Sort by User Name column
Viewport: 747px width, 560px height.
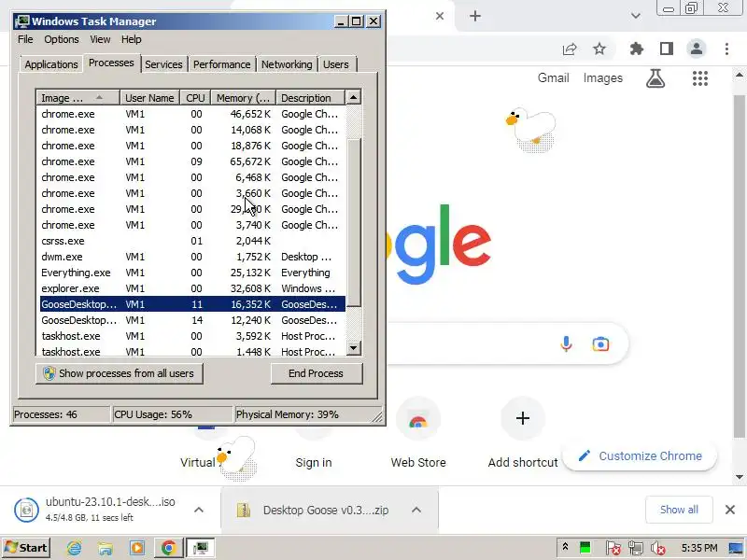click(x=149, y=98)
